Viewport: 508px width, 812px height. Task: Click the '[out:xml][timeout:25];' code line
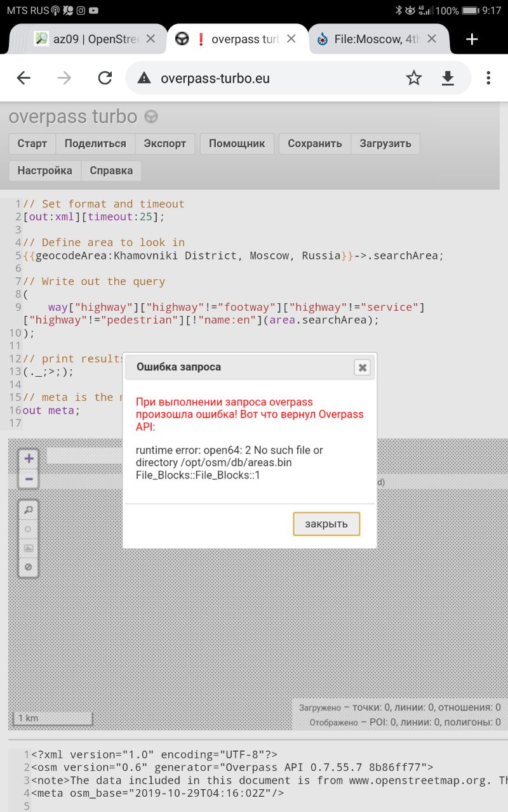click(x=94, y=217)
